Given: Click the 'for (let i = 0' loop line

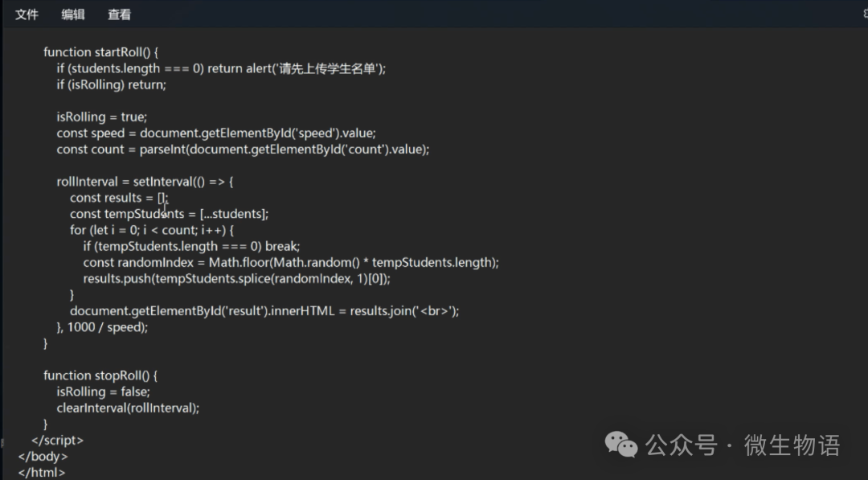Looking at the screenshot, I should 152,230.
